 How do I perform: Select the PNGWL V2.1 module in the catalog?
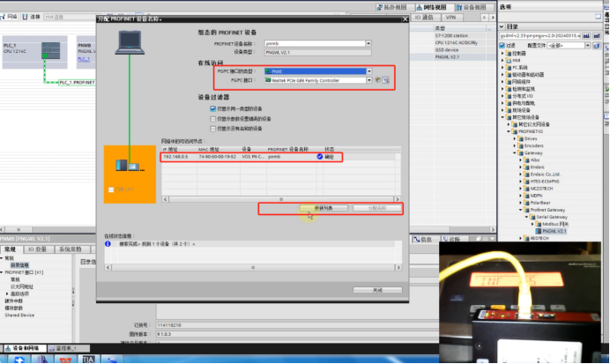click(551, 231)
